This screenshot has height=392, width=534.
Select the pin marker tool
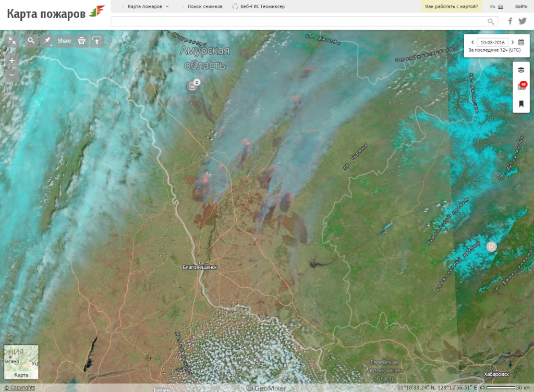point(46,41)
